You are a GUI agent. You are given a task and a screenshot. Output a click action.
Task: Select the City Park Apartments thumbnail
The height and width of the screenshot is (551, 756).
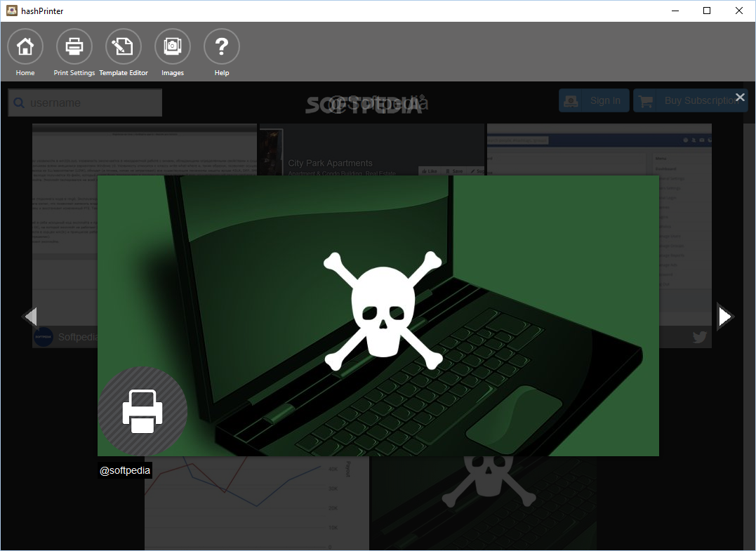coord(372,150)
